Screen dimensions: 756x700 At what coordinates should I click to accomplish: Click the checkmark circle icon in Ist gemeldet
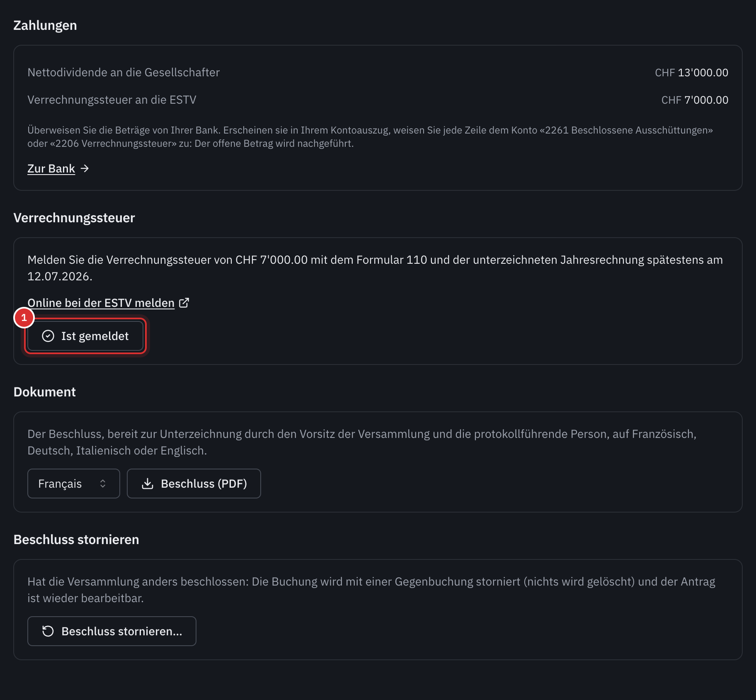click(x=48, y=336)
